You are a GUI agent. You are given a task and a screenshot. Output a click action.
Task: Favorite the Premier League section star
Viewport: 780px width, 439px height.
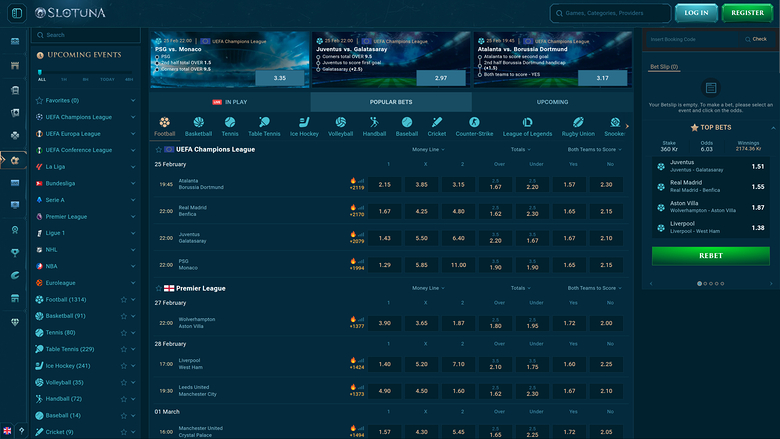159,288
